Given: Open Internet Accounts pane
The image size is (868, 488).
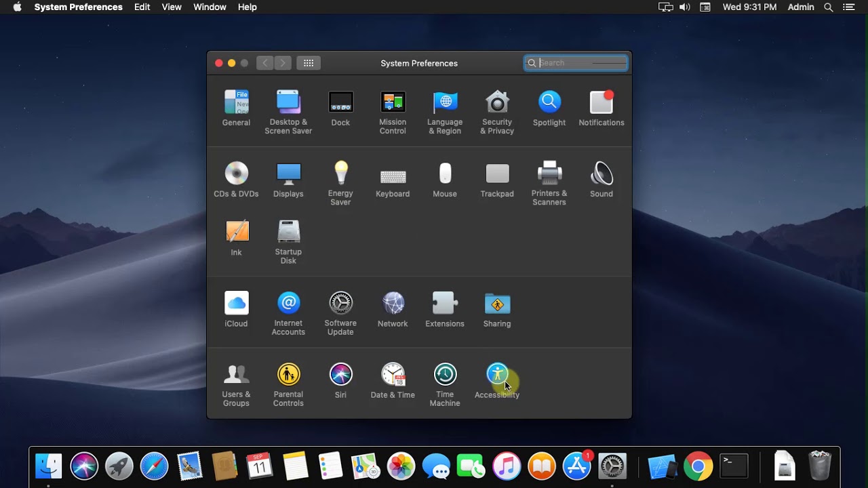Looking at the screenshot, I should tap(288, 313).
